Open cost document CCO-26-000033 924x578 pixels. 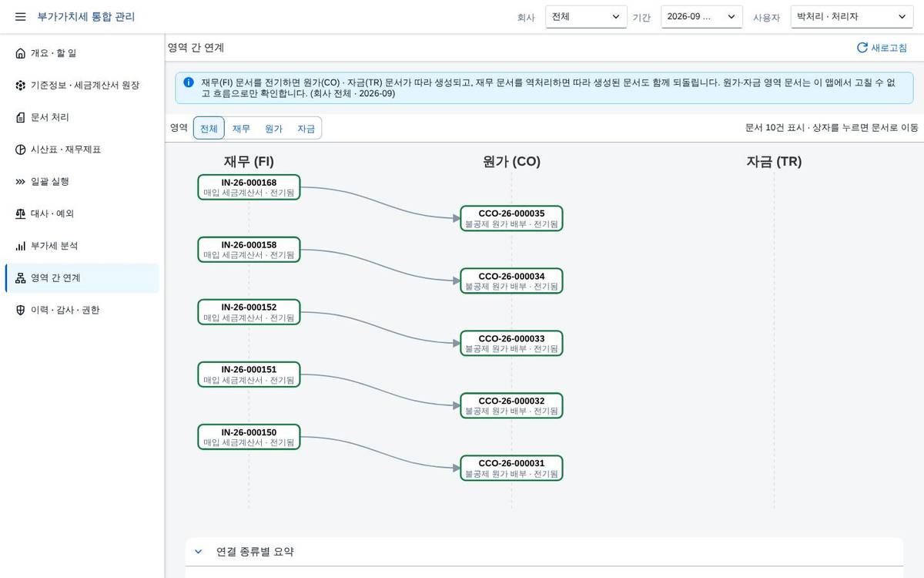click(x=511, y=343)
